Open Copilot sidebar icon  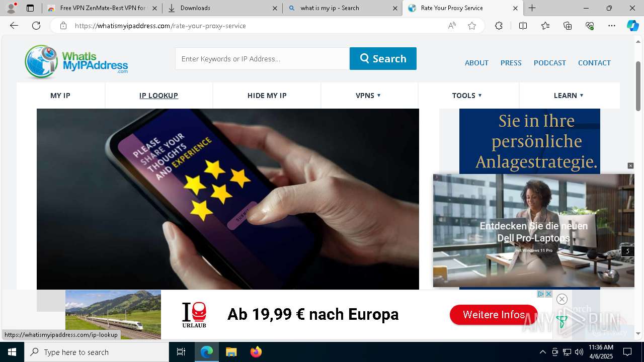pyautogui.click(x=632, y=26)
